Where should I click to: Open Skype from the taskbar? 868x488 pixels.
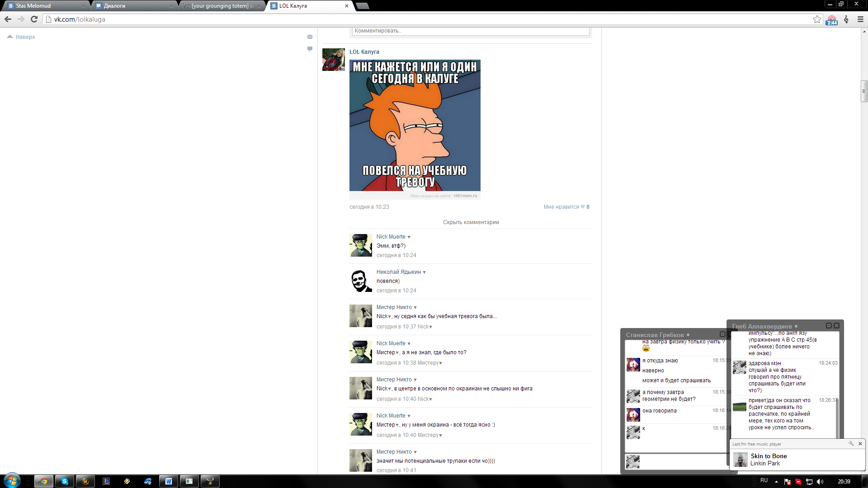click(65, 481)
